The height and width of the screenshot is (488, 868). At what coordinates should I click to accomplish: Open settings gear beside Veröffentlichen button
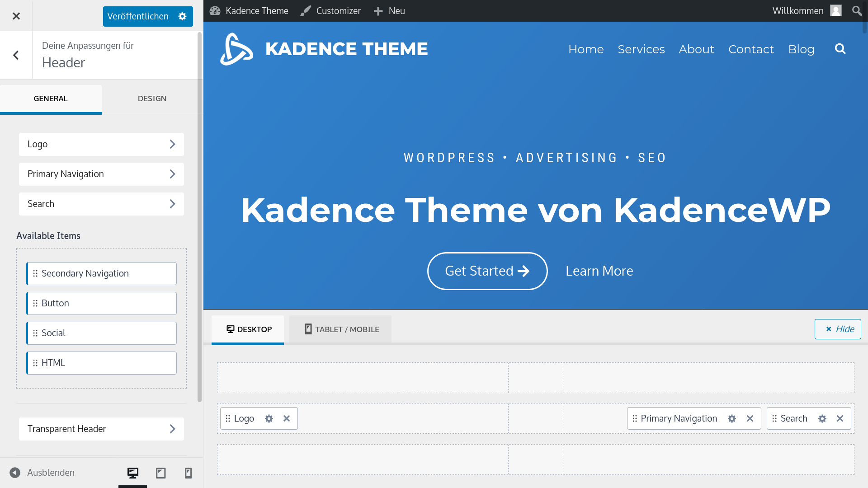coord(182,16)
